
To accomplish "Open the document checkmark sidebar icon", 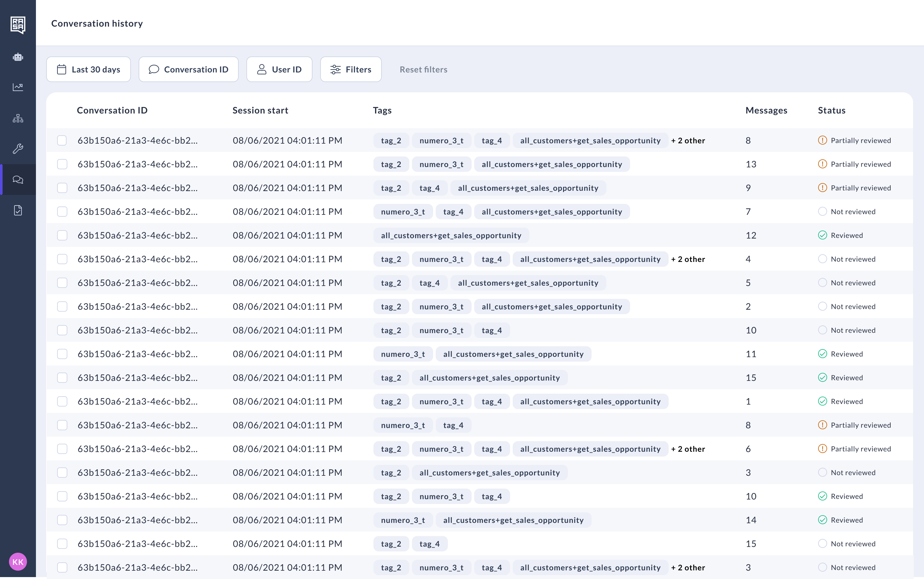I will tap(18, 210).
